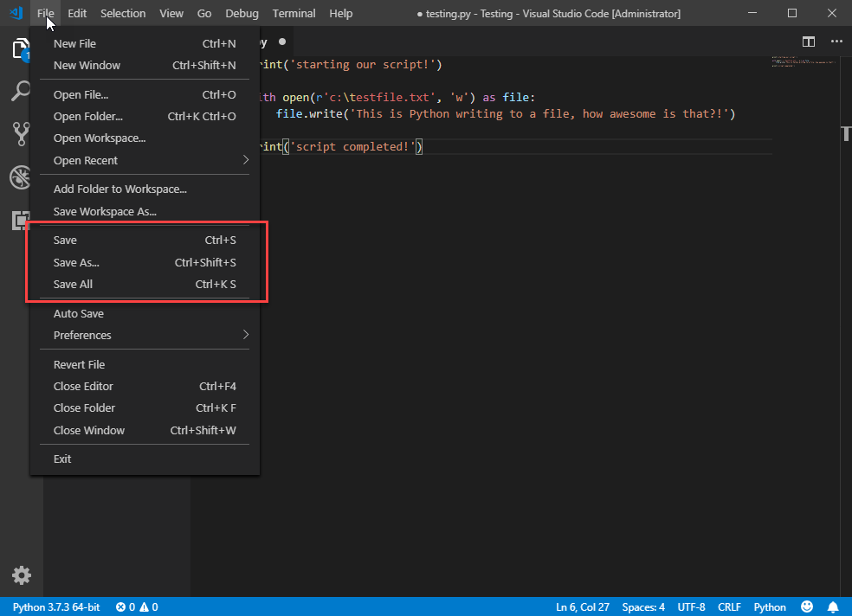Click UTF-8 encoding in status bar
This screenshot has width=852, height=616.
click(691, 606)
